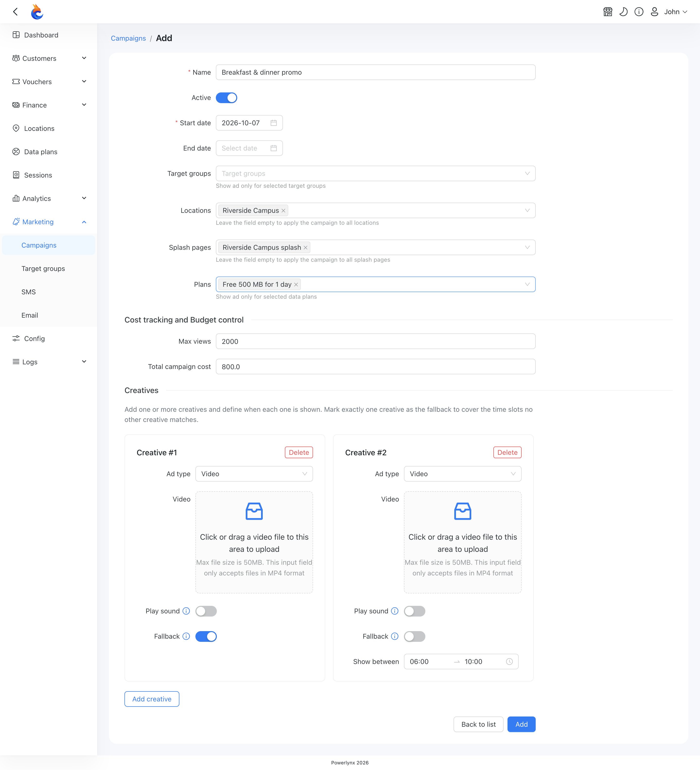The height and width of the screenshot is (770, 700).
Task: Enable Play sound in Creative #2
Action: [x=414, y=611]
